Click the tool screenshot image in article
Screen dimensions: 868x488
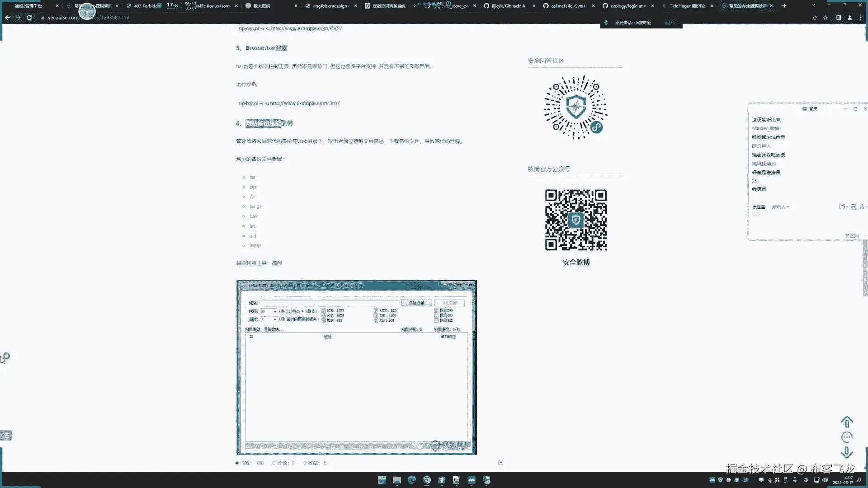point(356,367)
